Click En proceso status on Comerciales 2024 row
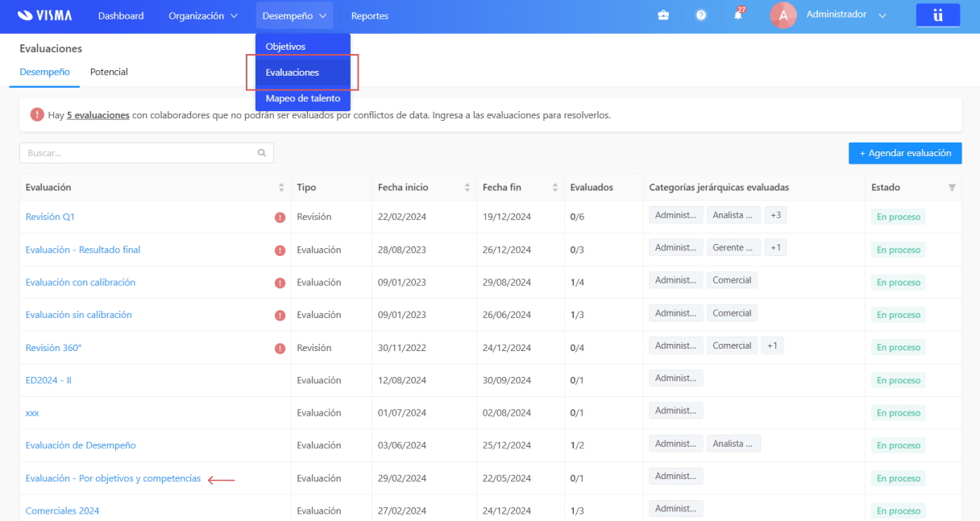 899,511
